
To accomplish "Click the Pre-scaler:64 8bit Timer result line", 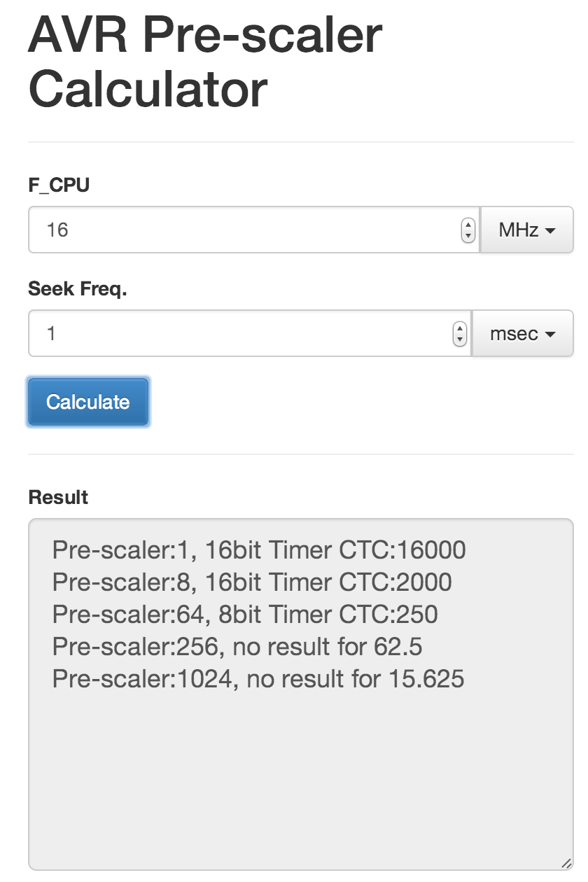I will (x=245, y=615).
